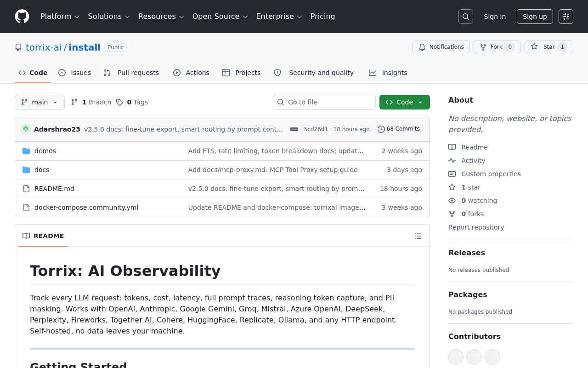Open Custom properties in About
The image size is (588, 368).
click(x=485, y=174)
